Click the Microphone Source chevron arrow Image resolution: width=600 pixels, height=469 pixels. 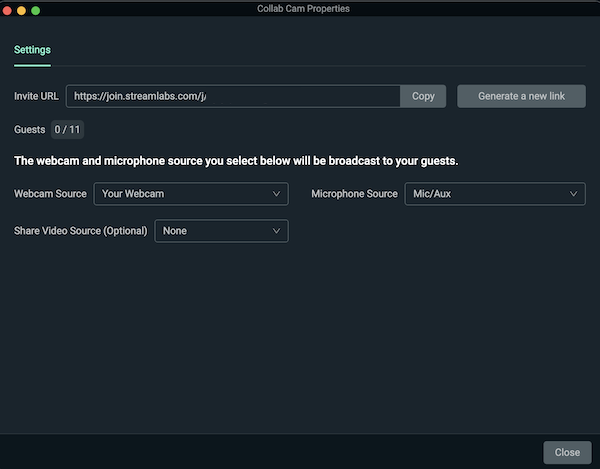click(x=574, y=194)
